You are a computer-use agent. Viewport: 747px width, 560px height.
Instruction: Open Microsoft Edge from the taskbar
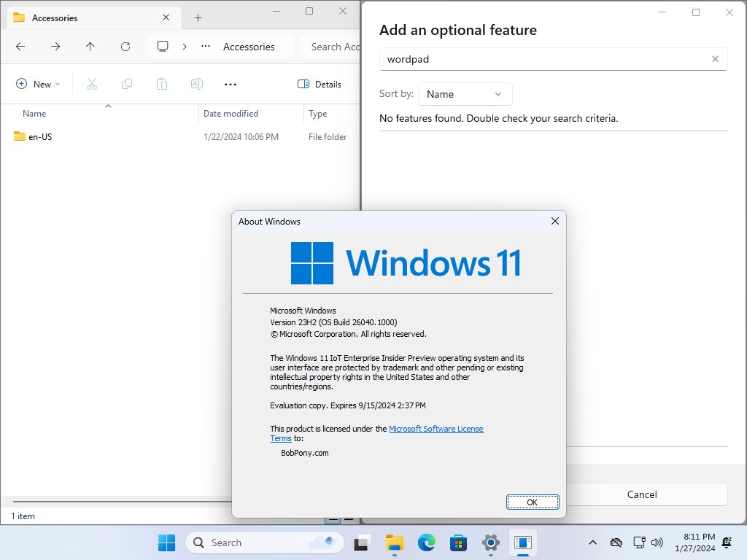pos(426,542)
